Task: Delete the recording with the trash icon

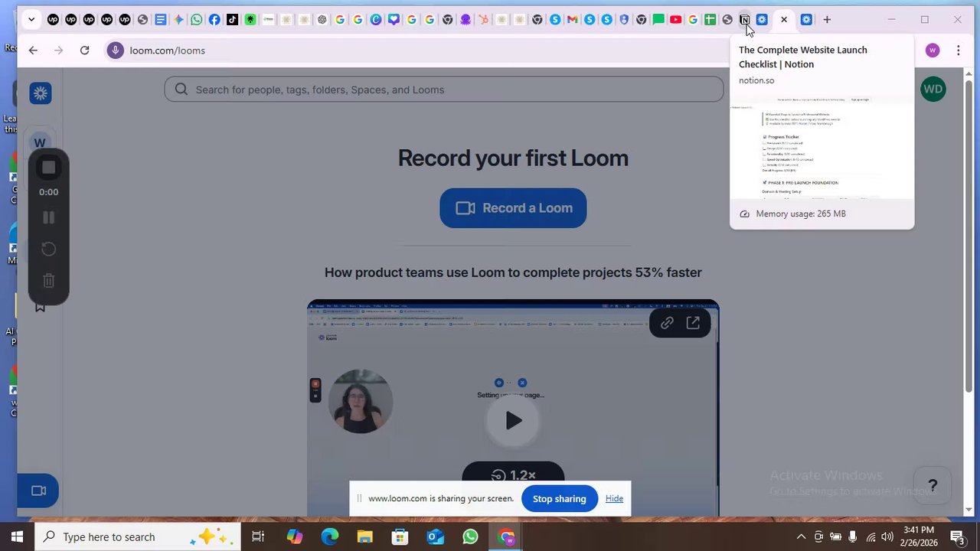Action: pos(48,281)
